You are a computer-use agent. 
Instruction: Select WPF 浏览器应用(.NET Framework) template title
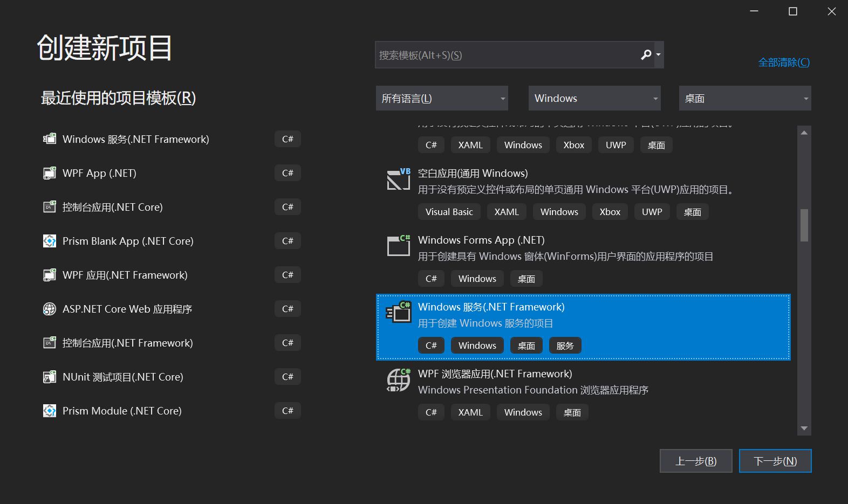click(x=495, y=374)
